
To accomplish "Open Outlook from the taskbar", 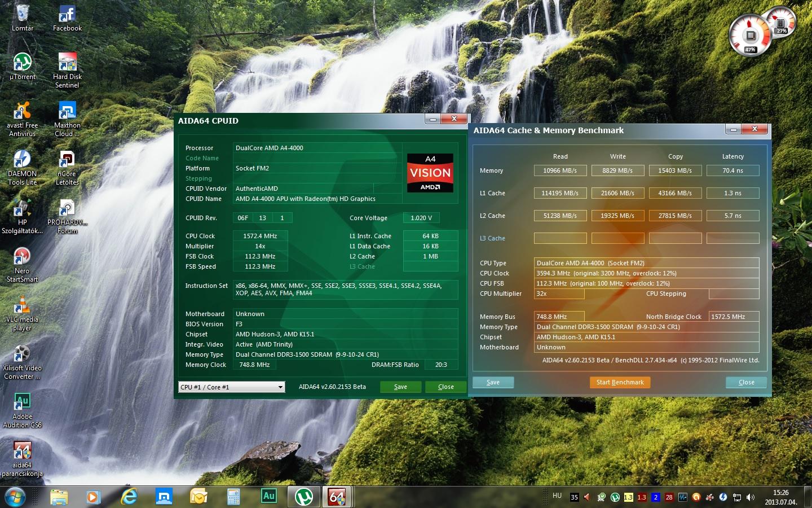I will (x=198, y=497).
